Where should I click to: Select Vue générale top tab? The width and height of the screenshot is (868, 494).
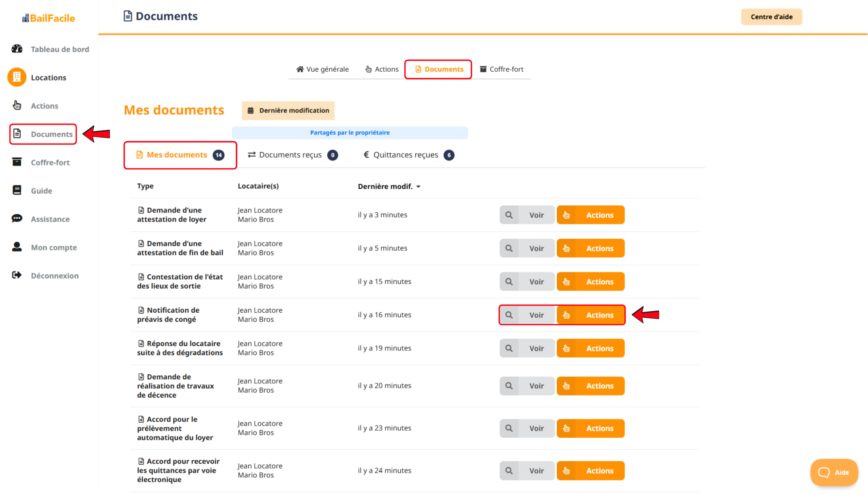[322, 69]
